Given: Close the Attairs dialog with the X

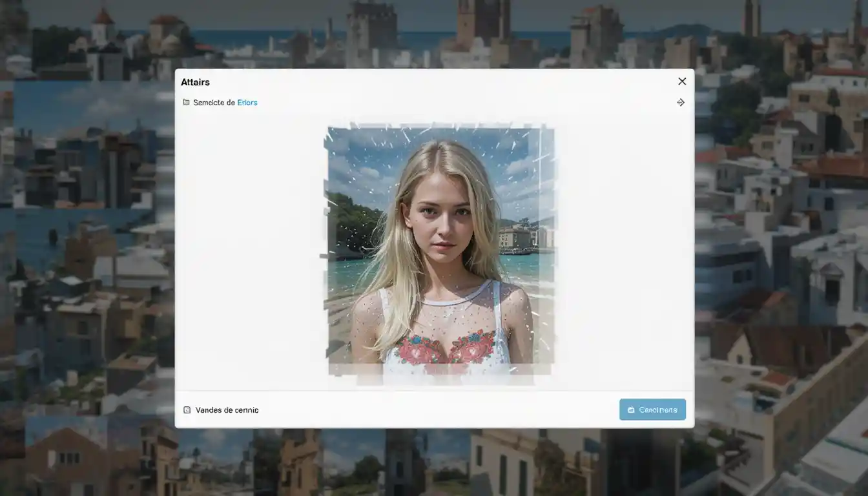Looking at the screenshot, I should coord(682,81).
